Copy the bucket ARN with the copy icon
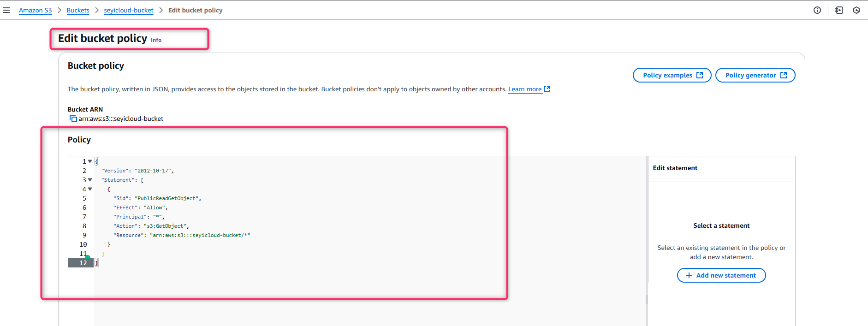868x326 pixels. [x=73, y=119]
